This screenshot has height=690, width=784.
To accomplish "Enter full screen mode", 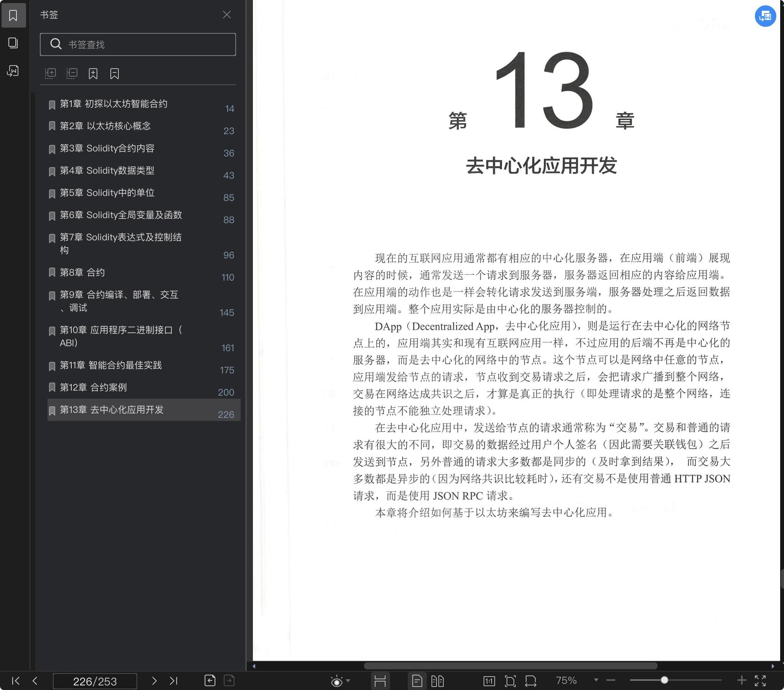I will pyautogui.click(x=760, y=680).
